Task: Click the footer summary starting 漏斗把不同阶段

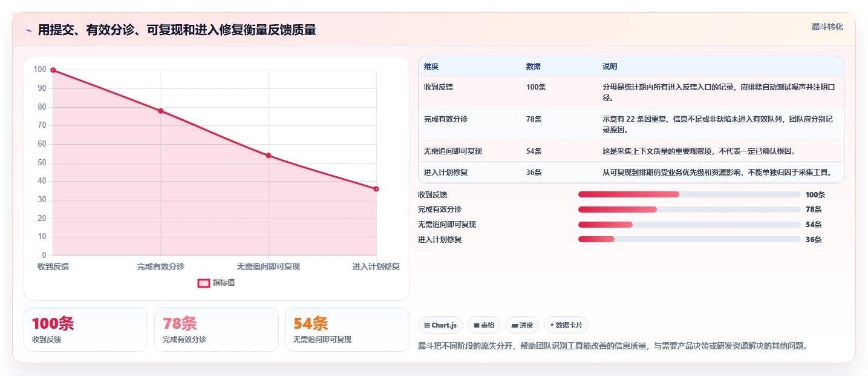Action: point(613,346)
